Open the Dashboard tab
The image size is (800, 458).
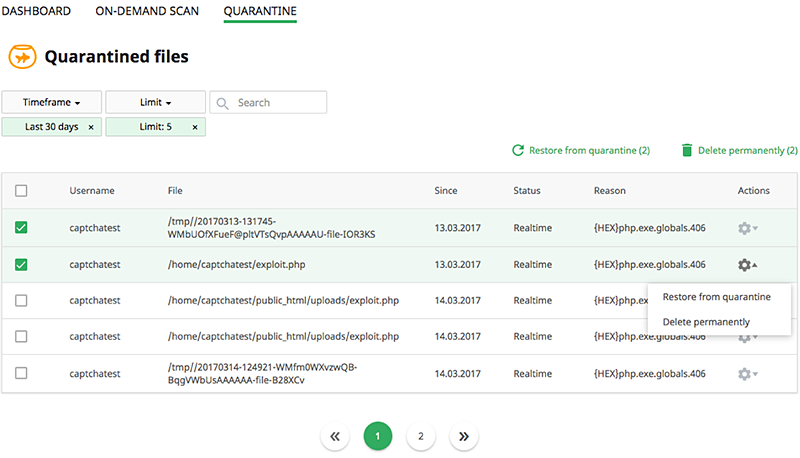click(x=36, y=11)
